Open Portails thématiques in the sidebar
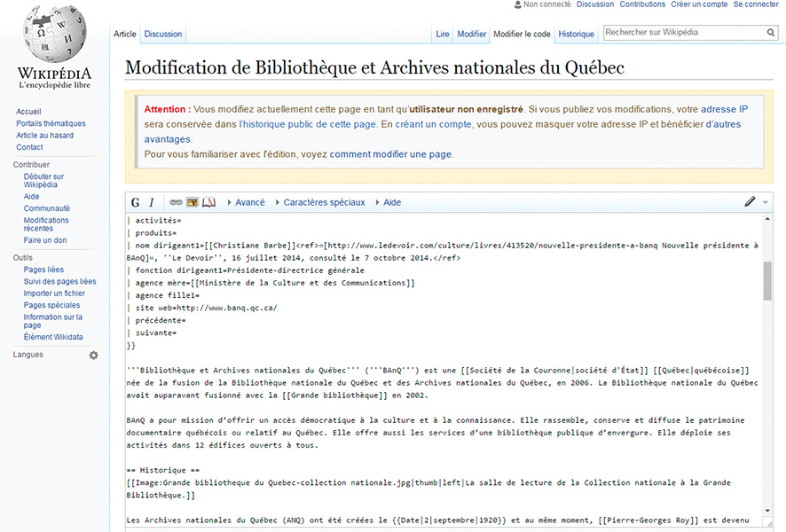Viewport: 786px width, 532px height. click(51, 124)
